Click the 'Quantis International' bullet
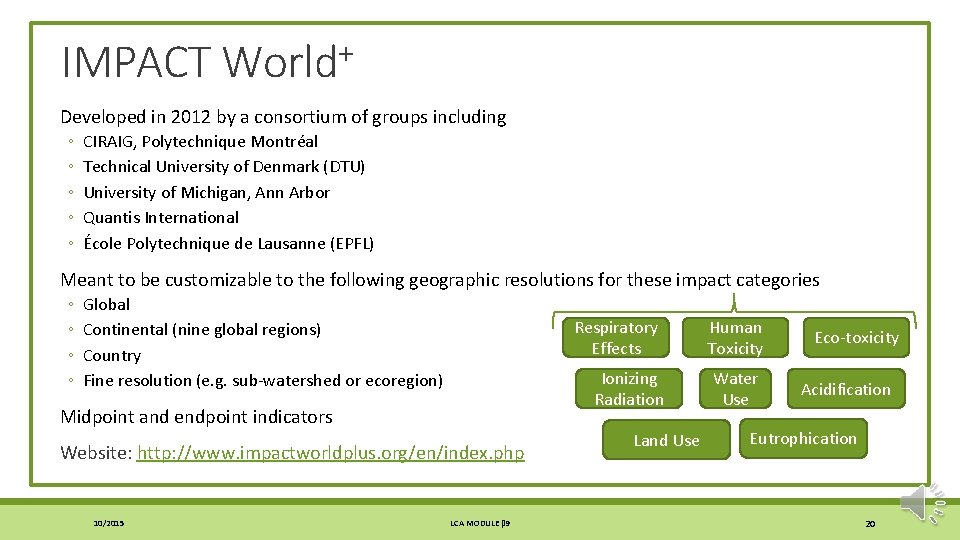The image size is (960, 540). point(161,217)
